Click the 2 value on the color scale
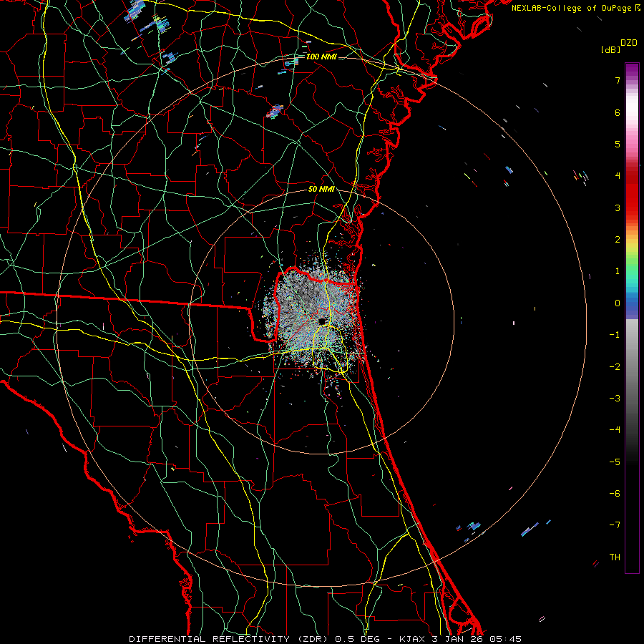 (618, 240)
